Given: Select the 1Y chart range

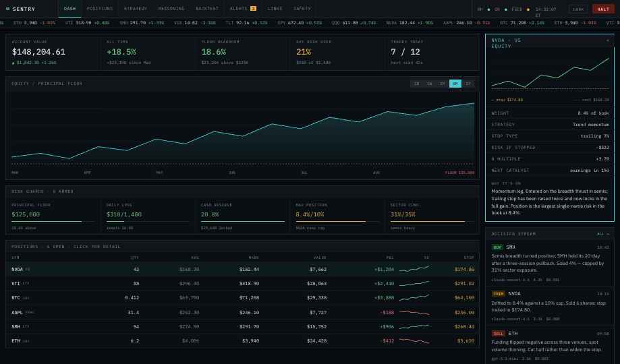Looking at the screenshot, I should click(x=468, y=84).
